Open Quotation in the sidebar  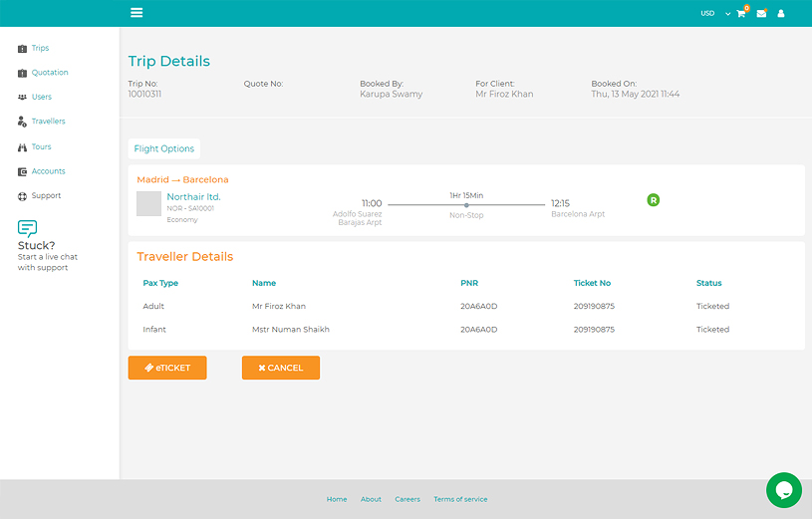pos(50,72)
